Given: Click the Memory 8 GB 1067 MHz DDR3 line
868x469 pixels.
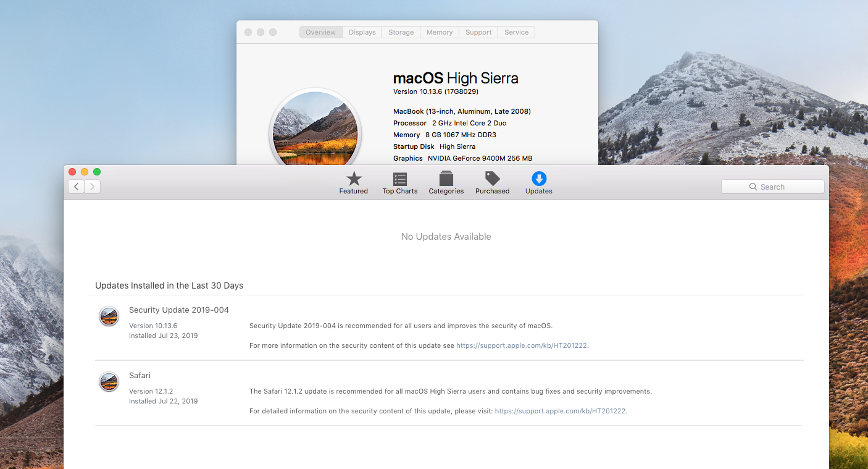Looking at the screenshot, I should [444, 135].
